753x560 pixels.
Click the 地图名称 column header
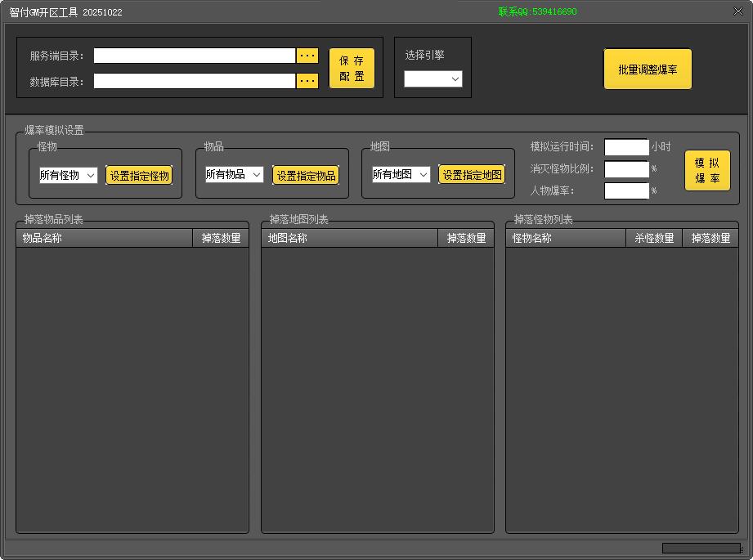tap(350, 238)
